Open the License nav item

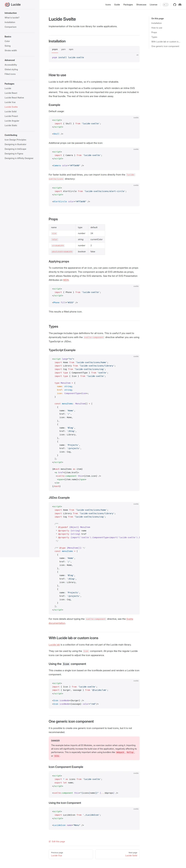(153, 5)
